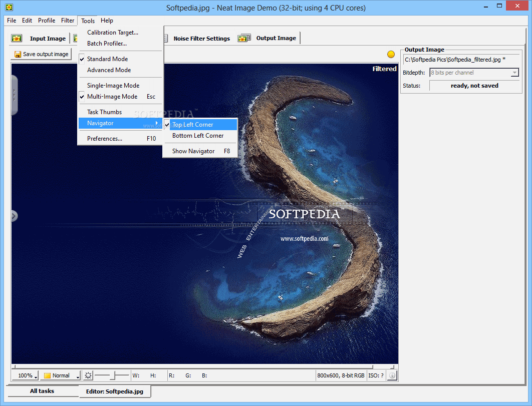This screenshot has width=532, height=406.
Task: Open the File menu
Action: 12,21
